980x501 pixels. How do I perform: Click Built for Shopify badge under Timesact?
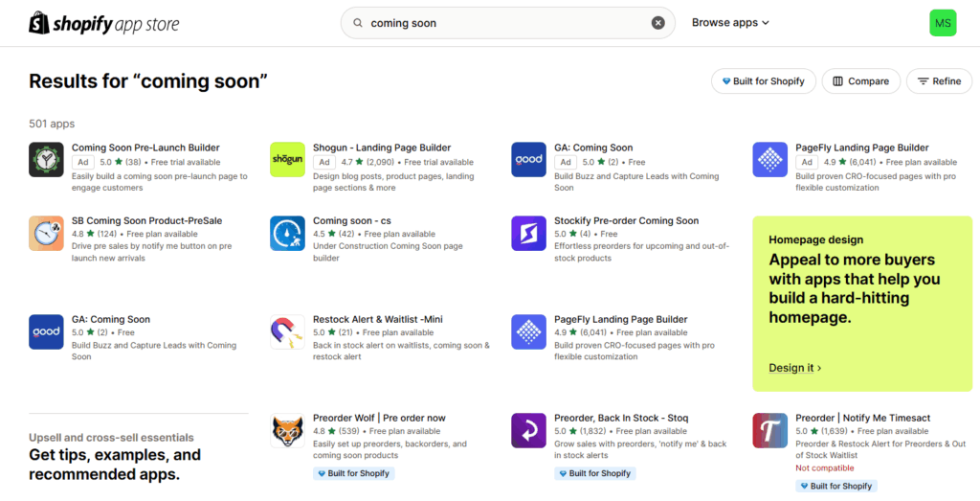coord(836,486)
